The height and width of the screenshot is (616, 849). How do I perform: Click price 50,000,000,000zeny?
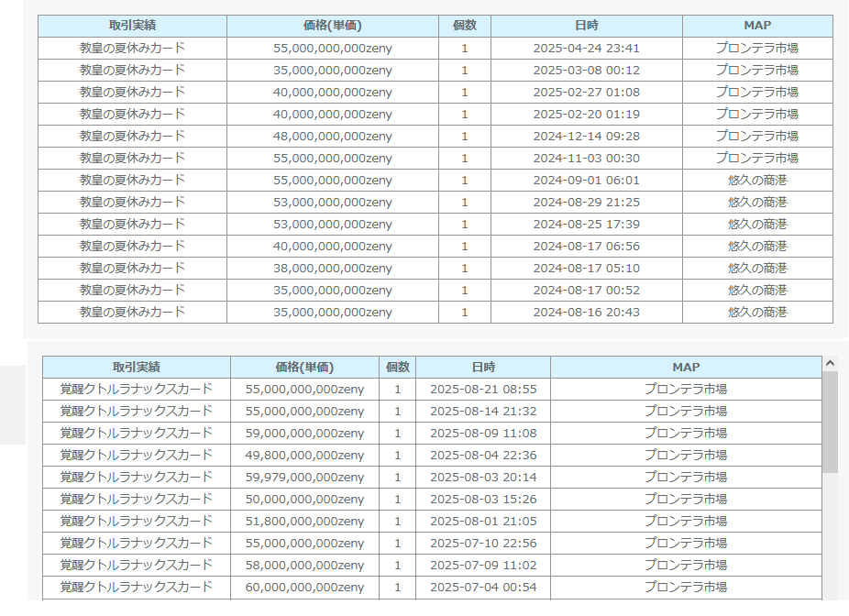[x=304, y=499]
